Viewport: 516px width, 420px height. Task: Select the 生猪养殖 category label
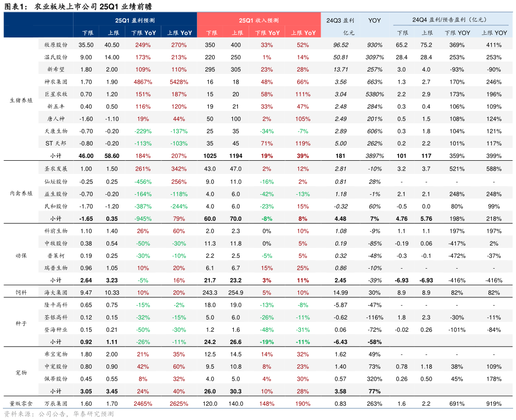point(21,100)
